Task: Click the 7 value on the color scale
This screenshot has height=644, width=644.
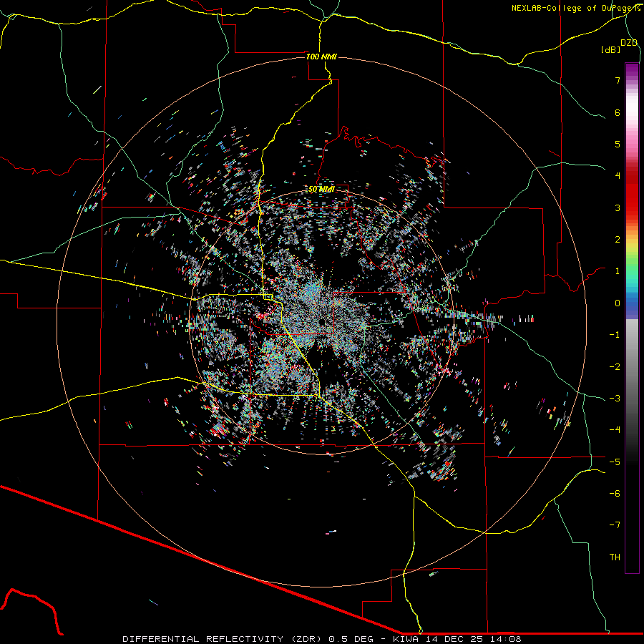Action: (x=618, y=80)
